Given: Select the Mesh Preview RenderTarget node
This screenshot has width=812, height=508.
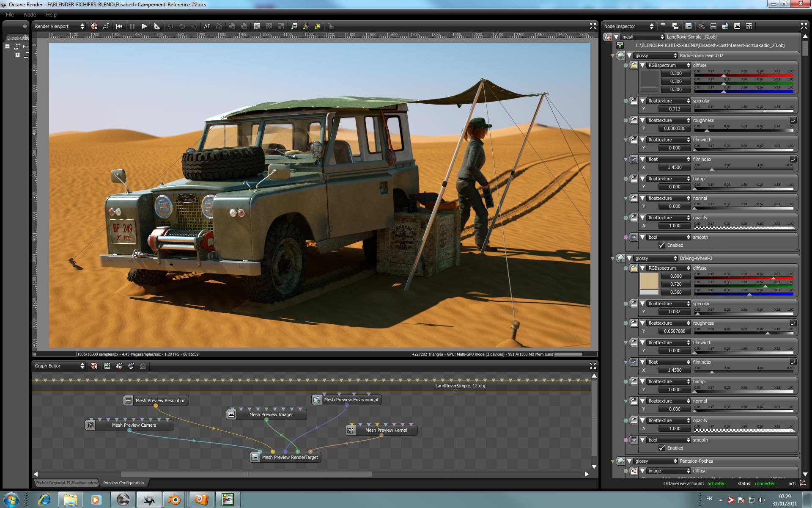Looking at the screenshot, I should [290, 457].
